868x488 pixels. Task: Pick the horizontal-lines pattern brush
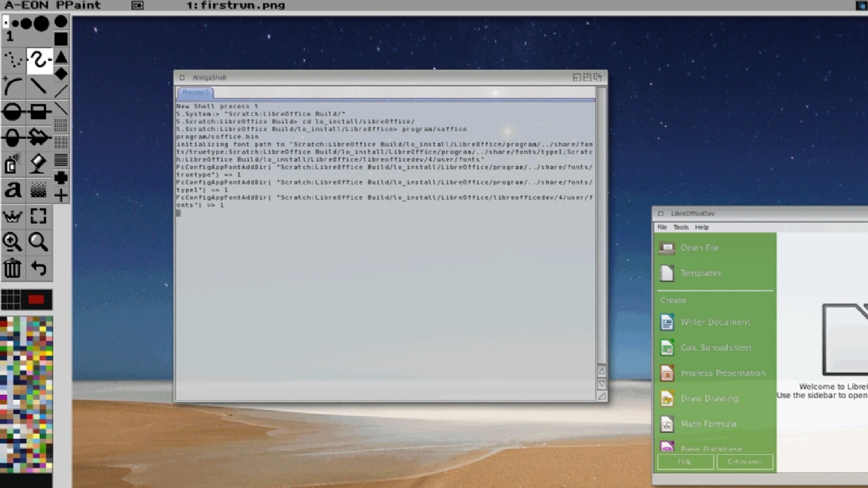click(x=61, y=160)
